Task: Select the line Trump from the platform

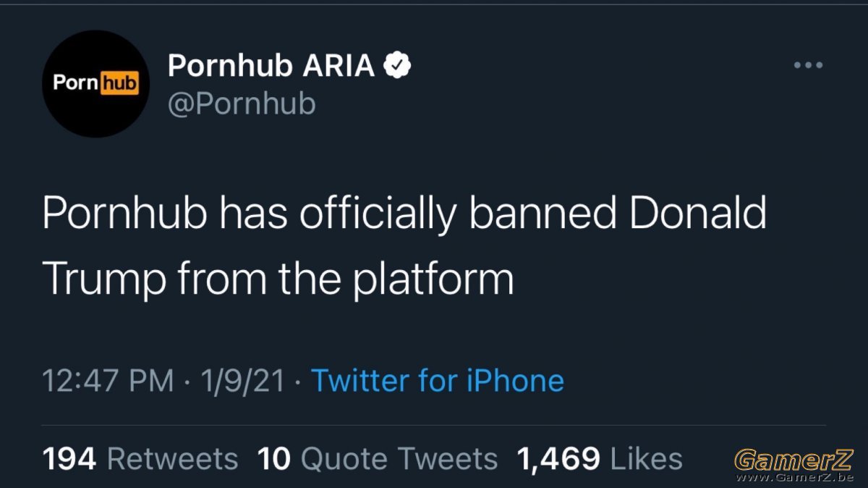Action: coord(278,280)
